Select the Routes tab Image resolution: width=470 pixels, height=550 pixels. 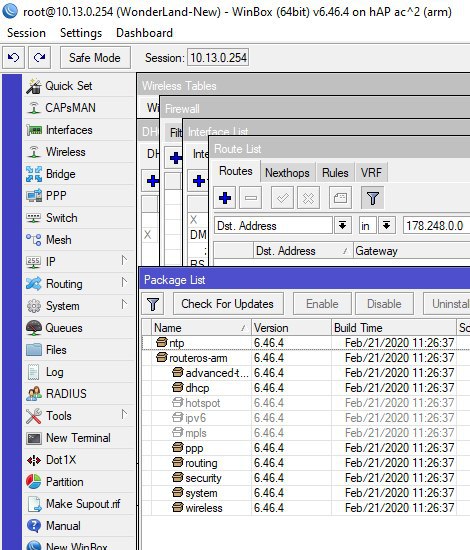(x=236, y=171)
